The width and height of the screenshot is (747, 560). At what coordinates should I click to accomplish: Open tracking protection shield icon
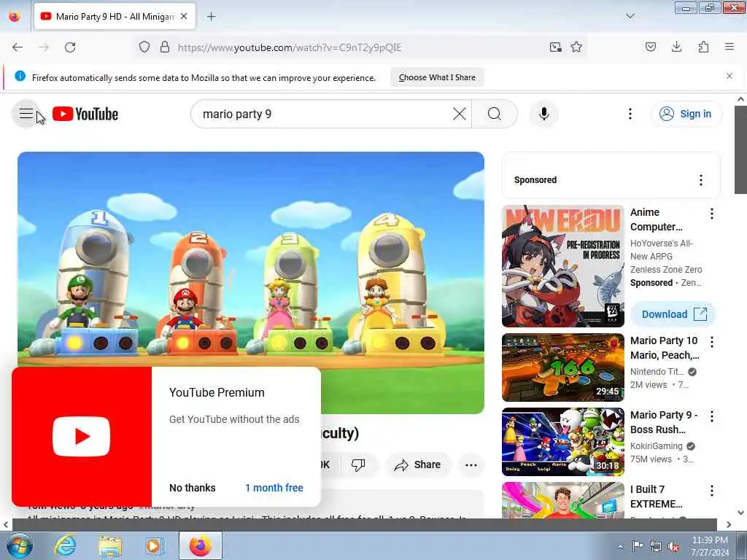pos(144,47)
